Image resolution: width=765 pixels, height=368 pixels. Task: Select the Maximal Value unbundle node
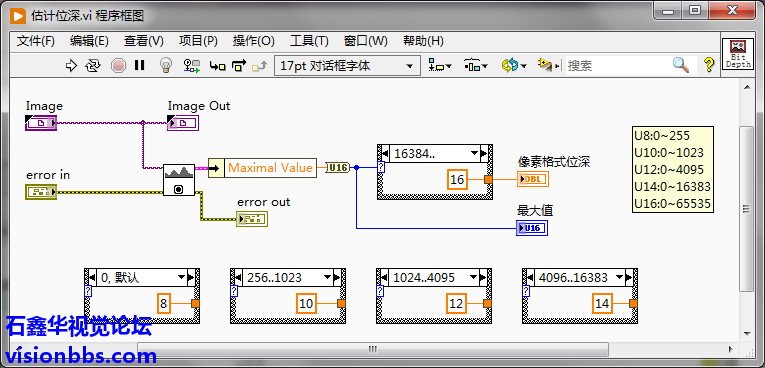tap(262, 168)
